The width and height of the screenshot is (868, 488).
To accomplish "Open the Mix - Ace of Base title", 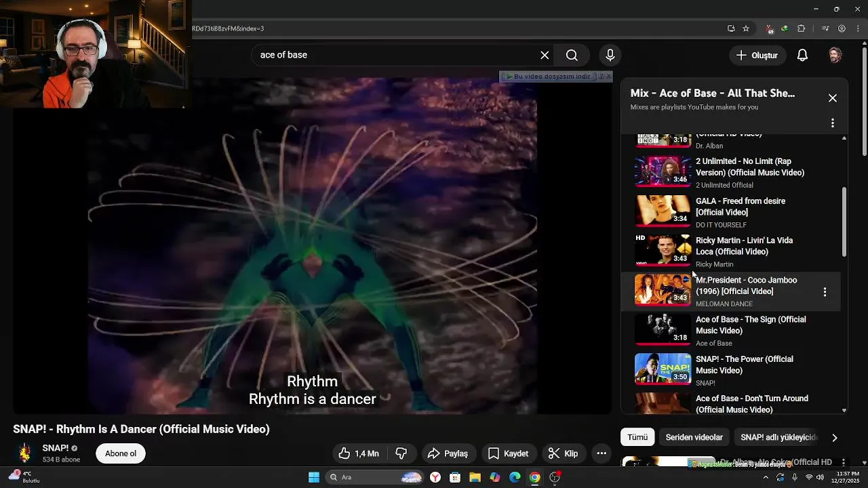I will click(x=713, y=94).
